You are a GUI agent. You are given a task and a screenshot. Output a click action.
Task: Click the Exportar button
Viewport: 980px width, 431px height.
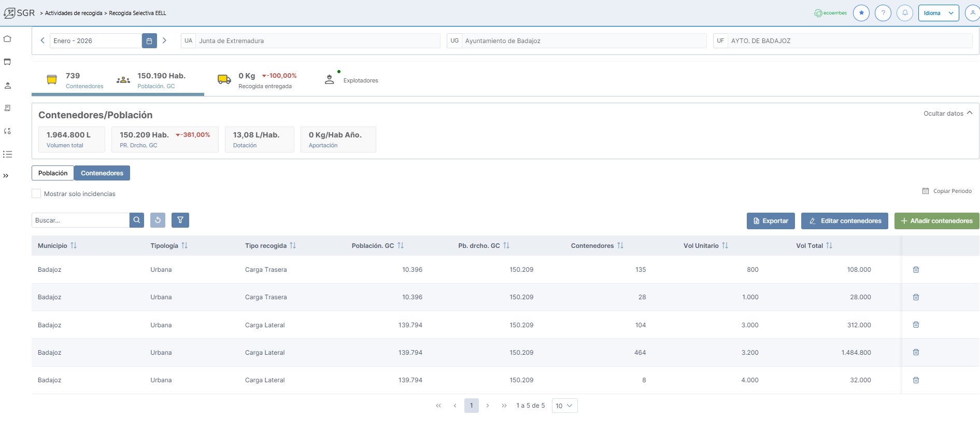tap(771, 221)
